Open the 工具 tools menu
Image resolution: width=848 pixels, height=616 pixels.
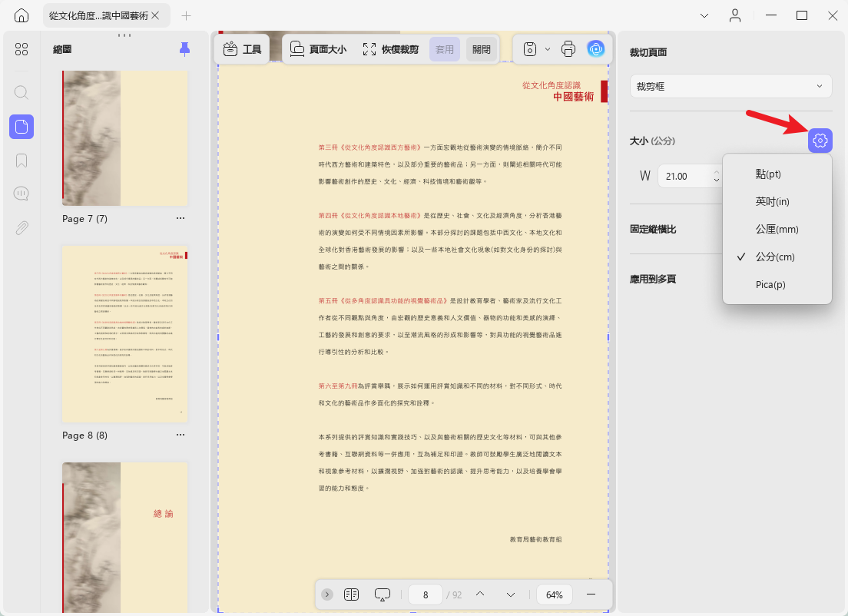[x=242, y=49]
